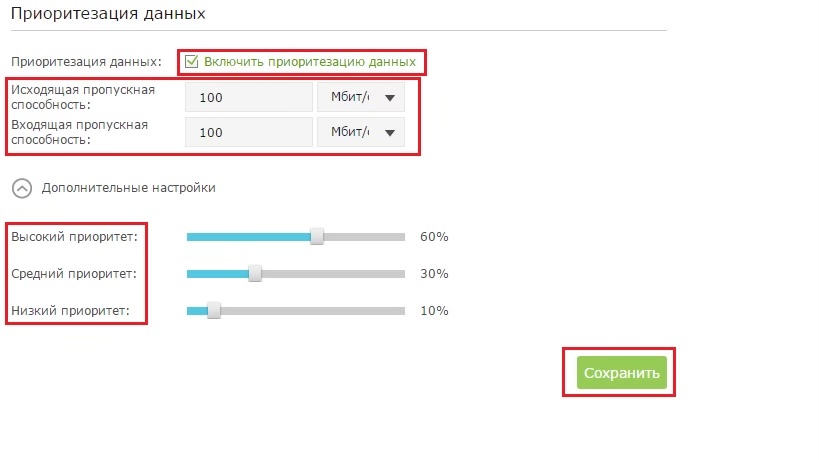This screenshot has width=819, height=460.
Task: Click the low priority slider handle
Action: point(213,310)
